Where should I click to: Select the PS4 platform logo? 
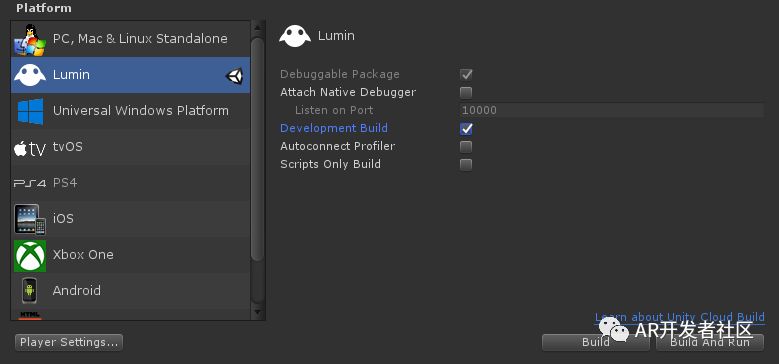point(30,183)
